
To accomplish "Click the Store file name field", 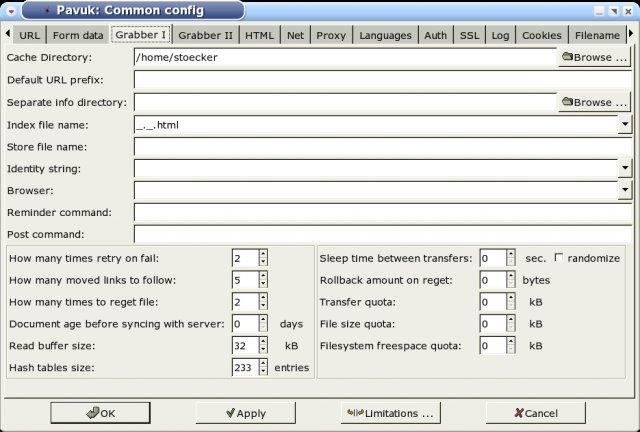I will click(x=383, y=147).
